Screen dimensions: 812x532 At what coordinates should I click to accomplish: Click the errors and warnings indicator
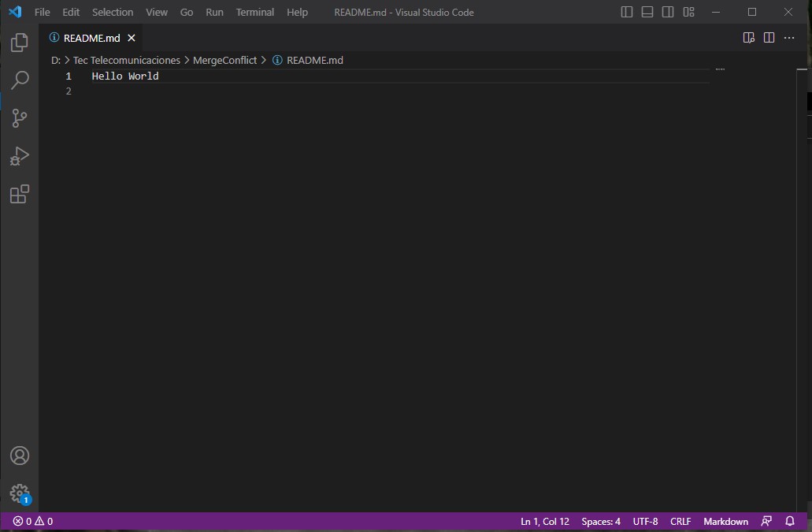click(24, 521)
